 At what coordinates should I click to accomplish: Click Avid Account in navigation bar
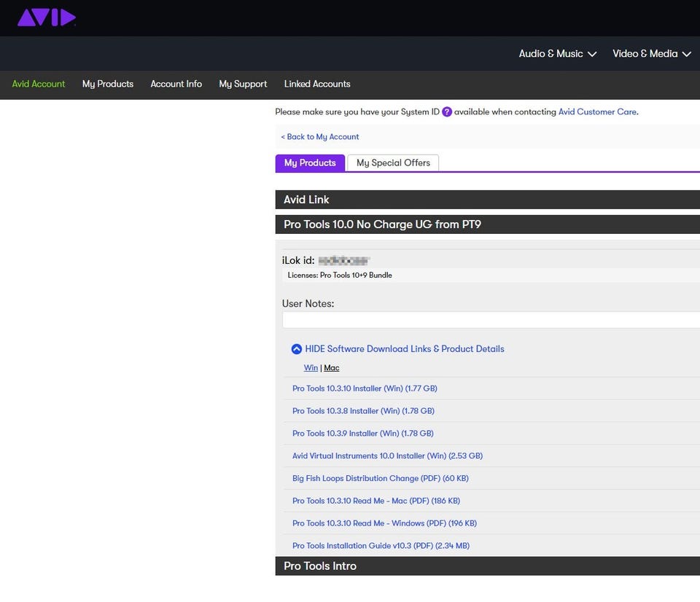[39, 84]
